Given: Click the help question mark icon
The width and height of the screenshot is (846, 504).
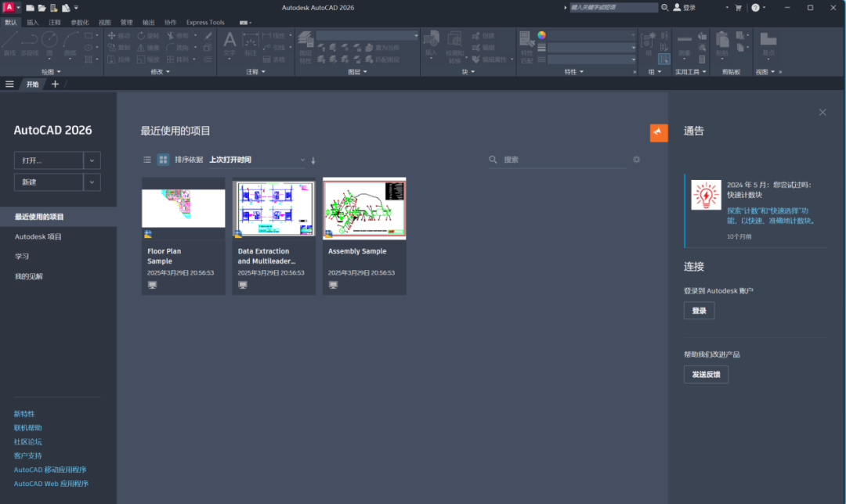Looking at the screenshot, I should 755,8.
